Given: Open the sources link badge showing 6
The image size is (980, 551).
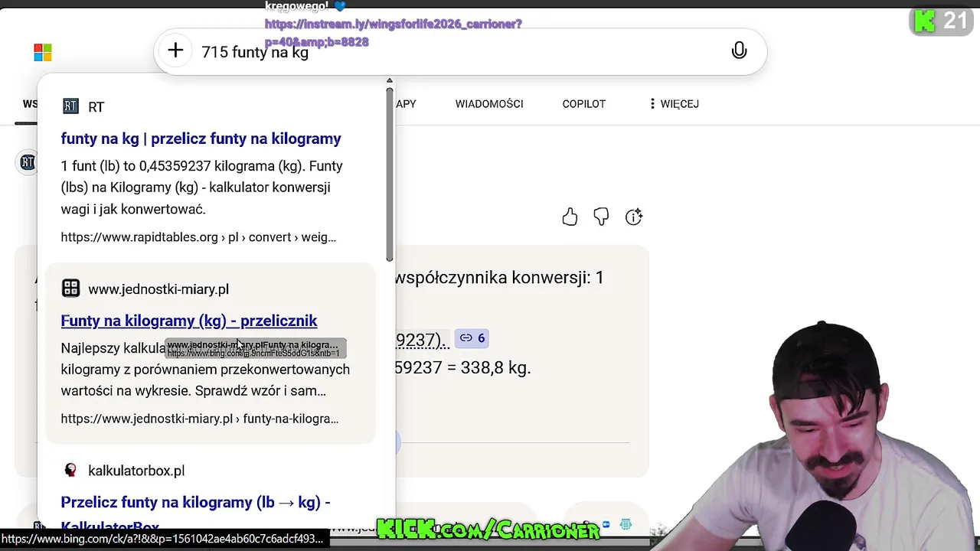Looking at the screenshot, I should (472, 337).
